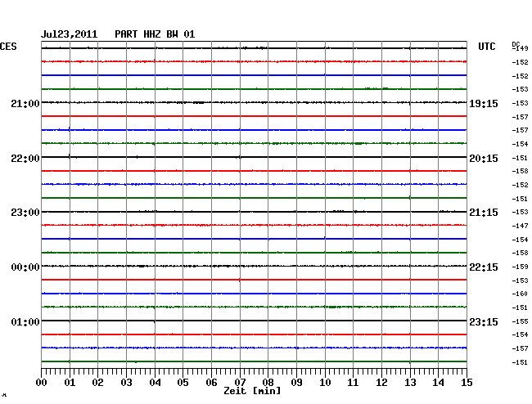Click the 20:15 UTC label

pyautogui.click(x=483, y=158)
